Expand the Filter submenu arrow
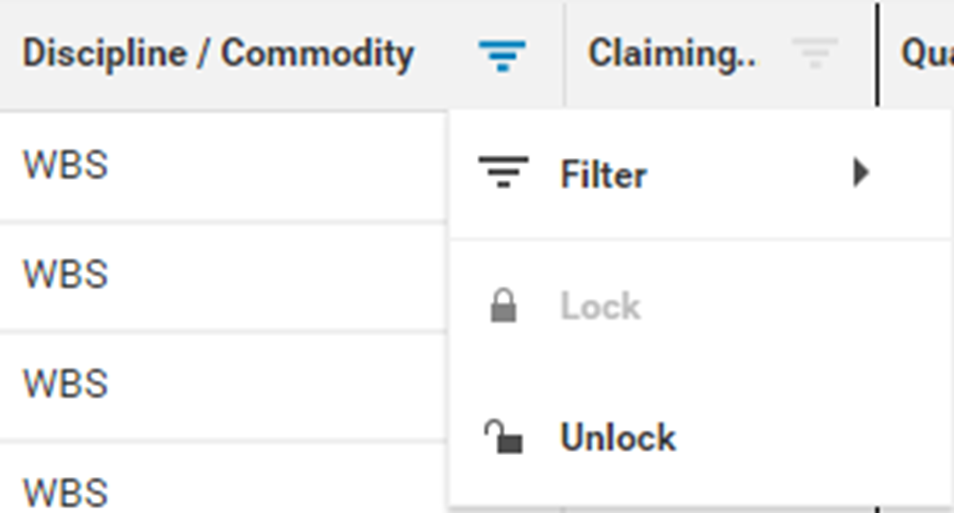954x513 pixels. pyautogui.click(x=860, y=174)
